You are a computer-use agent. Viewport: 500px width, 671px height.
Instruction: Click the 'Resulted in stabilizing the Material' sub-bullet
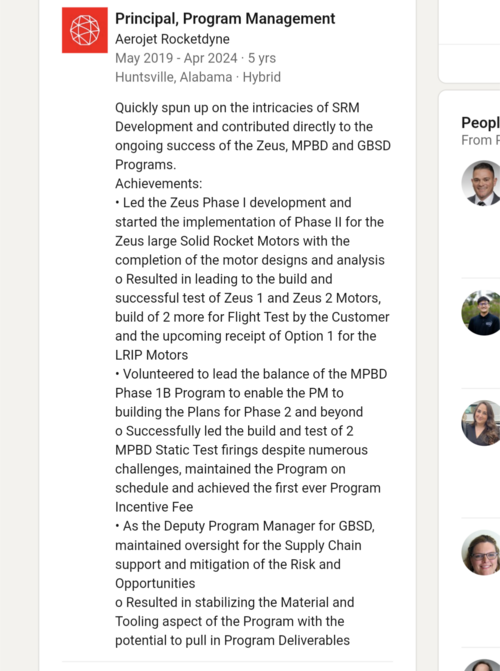235,621
